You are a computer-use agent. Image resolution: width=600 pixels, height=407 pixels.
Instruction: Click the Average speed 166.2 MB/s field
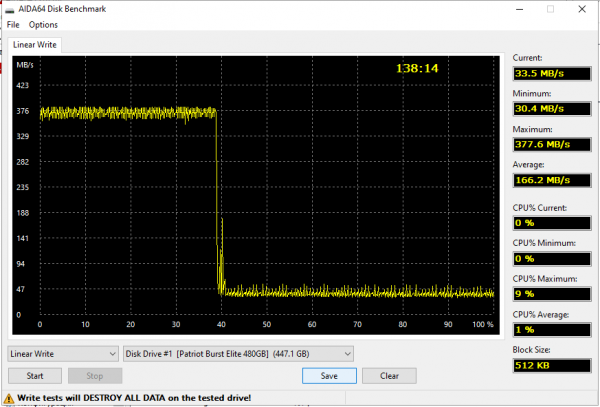click(551, 180)
